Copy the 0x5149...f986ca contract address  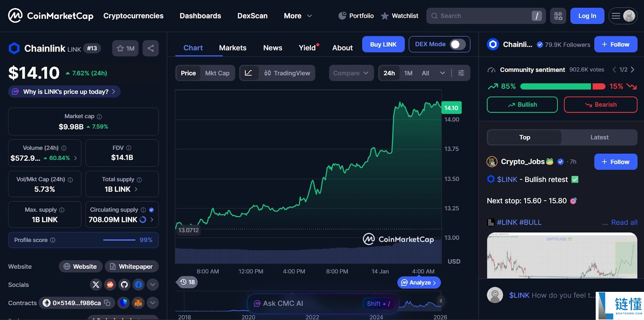click(x=107, y=303)
